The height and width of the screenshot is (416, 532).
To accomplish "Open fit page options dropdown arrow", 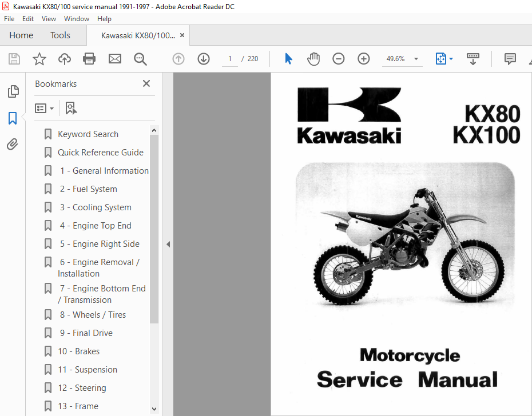I will pos(451,59).
